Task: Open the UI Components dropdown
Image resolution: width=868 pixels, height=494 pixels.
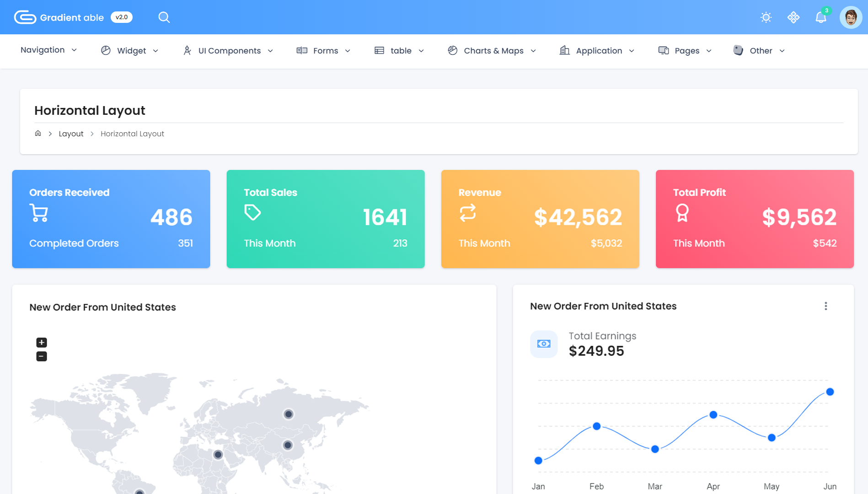Action: pos(228,51)
